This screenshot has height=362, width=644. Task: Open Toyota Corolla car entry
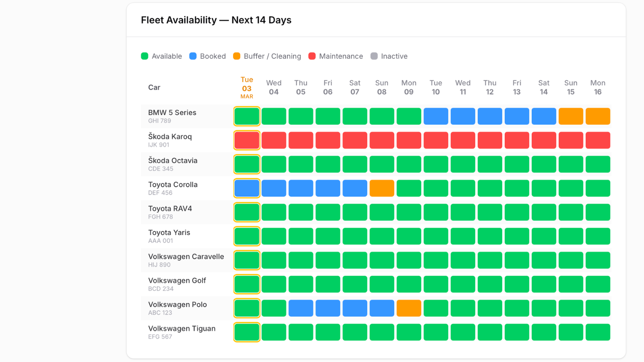(173, 188)
